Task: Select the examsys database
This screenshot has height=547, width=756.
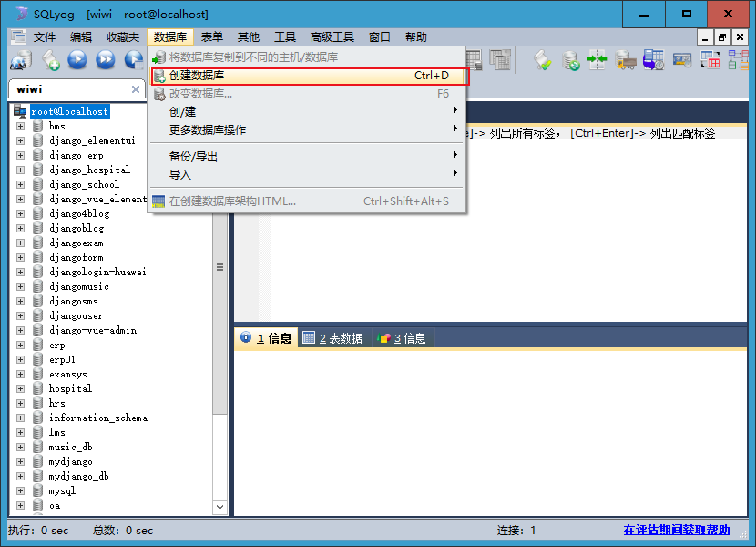Action: coord(68,374)
